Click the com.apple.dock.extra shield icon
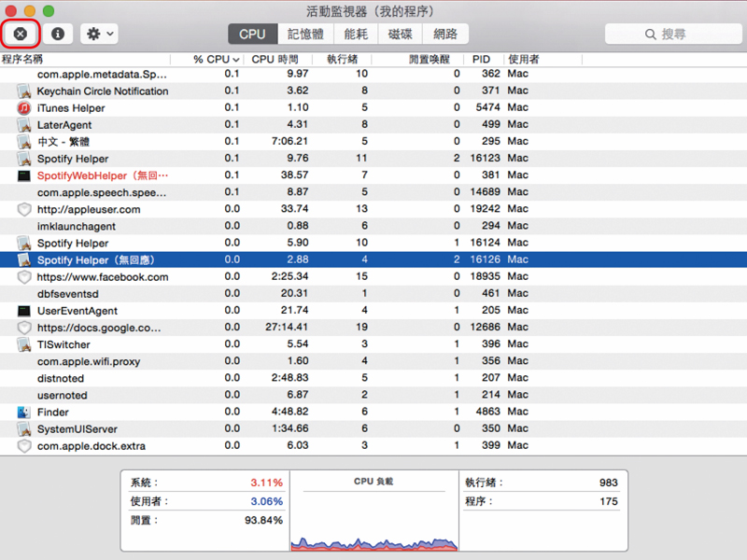The image size is (747, 560). (24, 446)
